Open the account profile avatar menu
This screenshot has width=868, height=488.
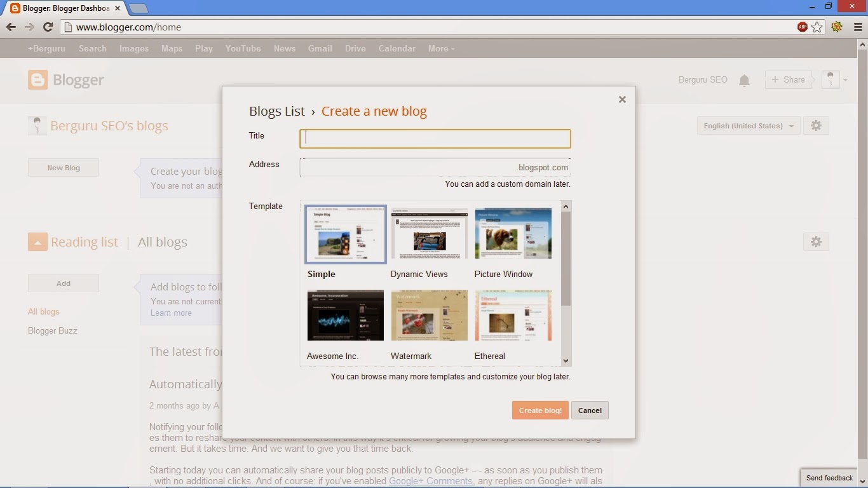pyautogui.click(x=834, y=79)
